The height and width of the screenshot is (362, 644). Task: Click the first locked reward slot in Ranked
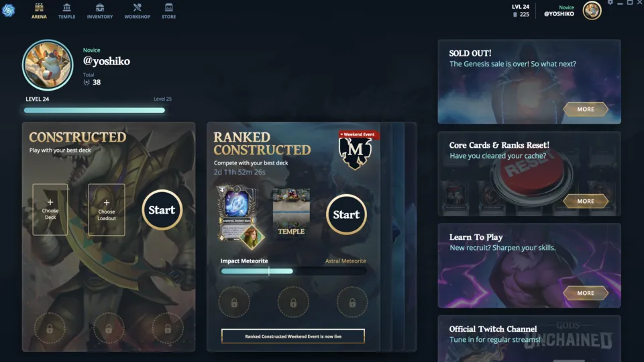[x=234, y=302]
